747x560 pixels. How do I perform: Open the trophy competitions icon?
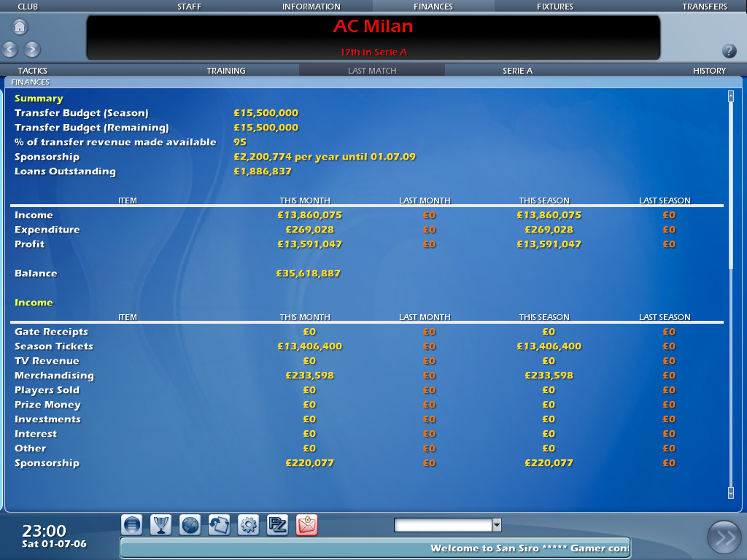pyautogui.click(x=161, y=525)
